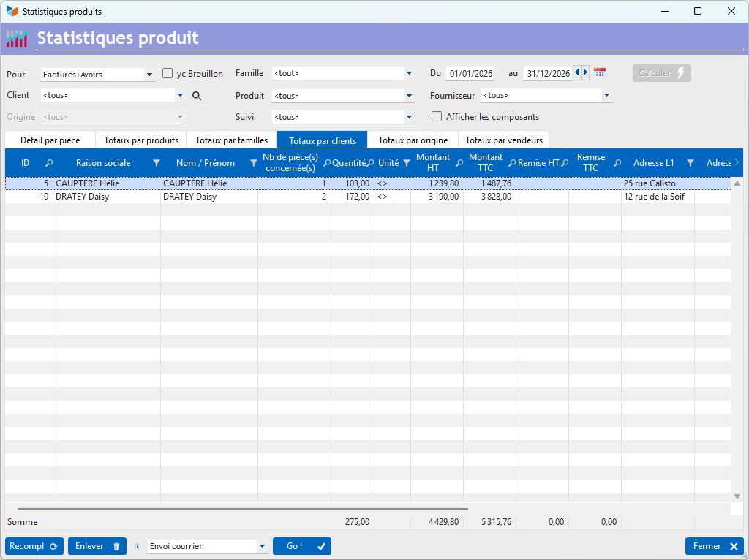749x560 pixels.
Task: Open the Totaux par vendeurs tab
Action: [504, 140]
